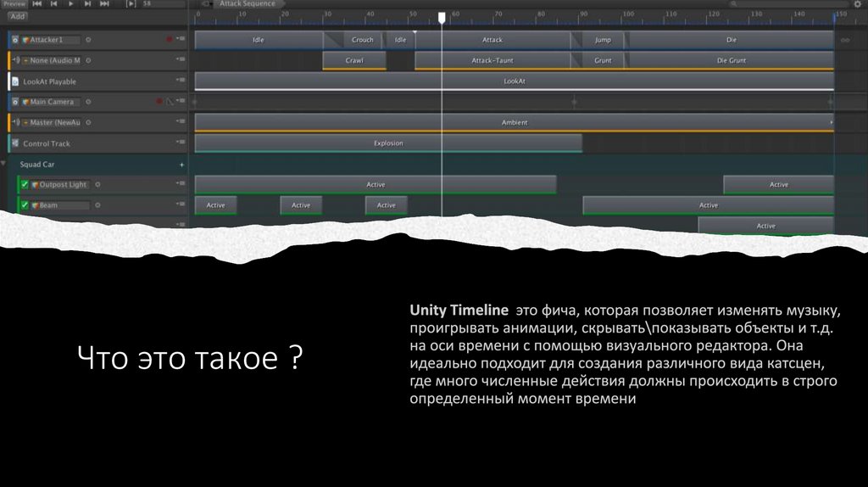This screenshot has height=487, width=868.
Task: Open Control Track options menu
Action: tap(181, 142)
